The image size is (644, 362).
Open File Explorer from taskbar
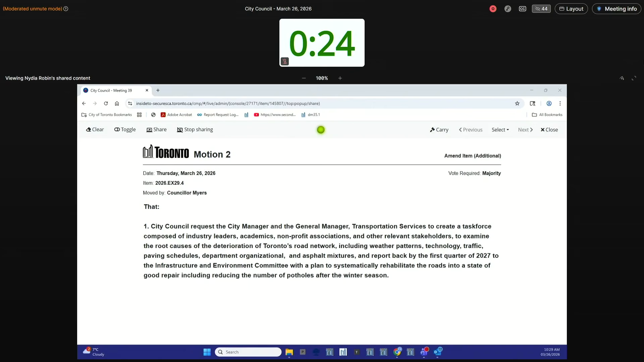tap(289, 352)
